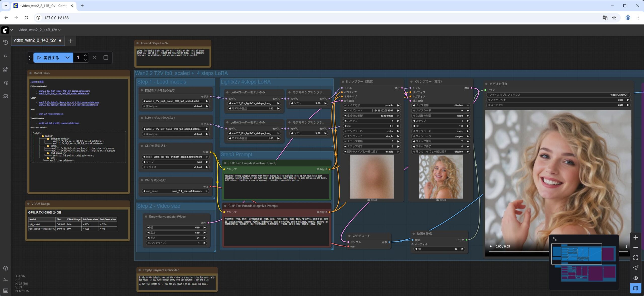The height and width of the screenshot is (296, 644).
Task: Change CLIP type wan combo
Action: click(x=176, y=162)
